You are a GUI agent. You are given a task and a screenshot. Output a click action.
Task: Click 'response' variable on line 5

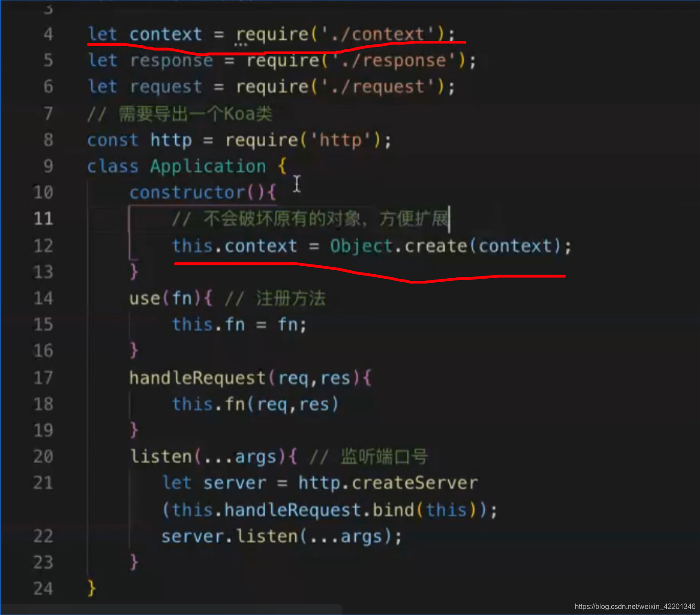(171, 60)
